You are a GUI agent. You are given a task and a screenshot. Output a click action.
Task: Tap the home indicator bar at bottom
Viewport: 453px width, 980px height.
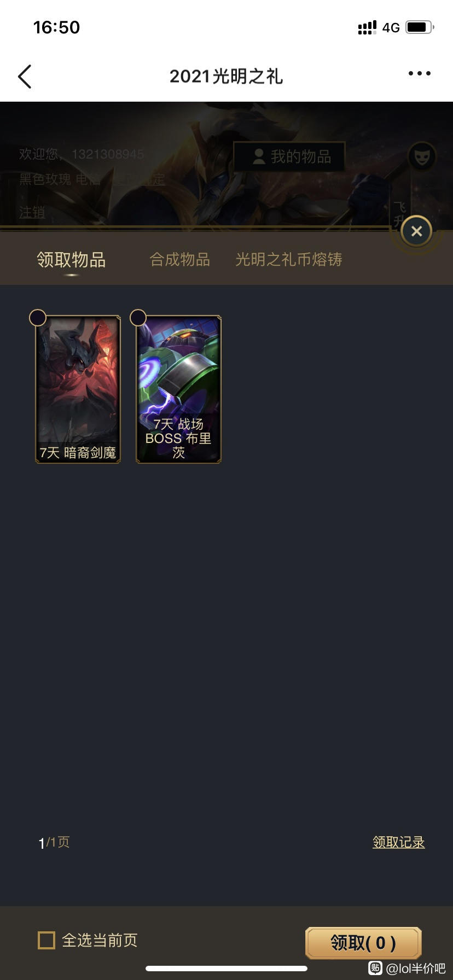[x=226, y=968]
